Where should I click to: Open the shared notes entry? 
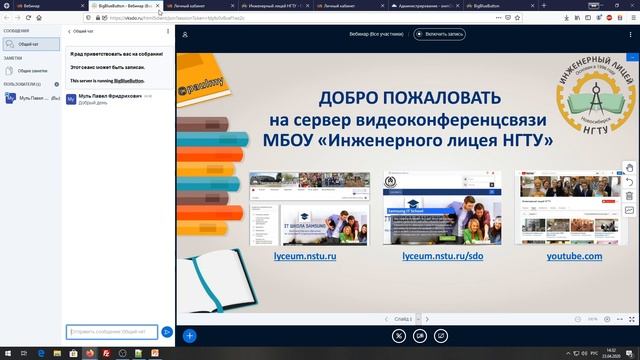coord(31,71)
